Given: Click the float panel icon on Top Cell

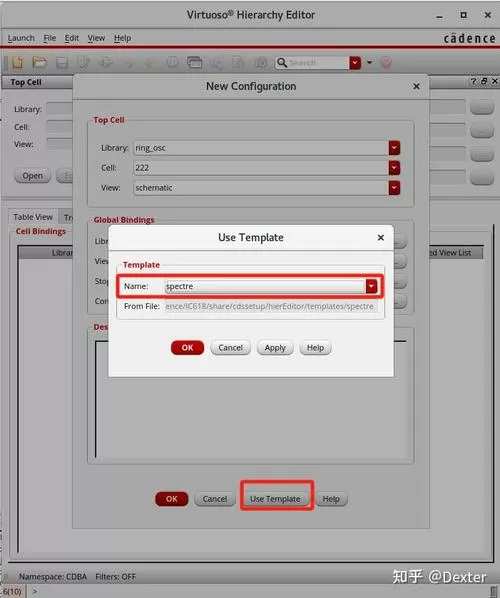Looking at the screenshot, I should (x=484, y=81).
